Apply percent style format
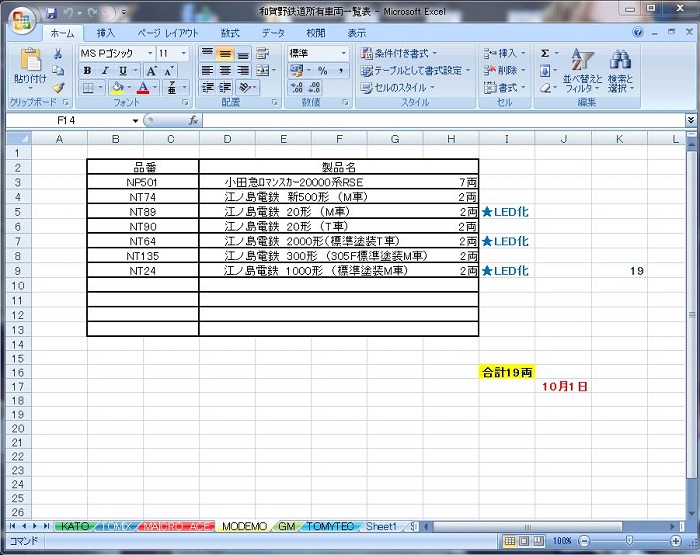 point(323,71)
